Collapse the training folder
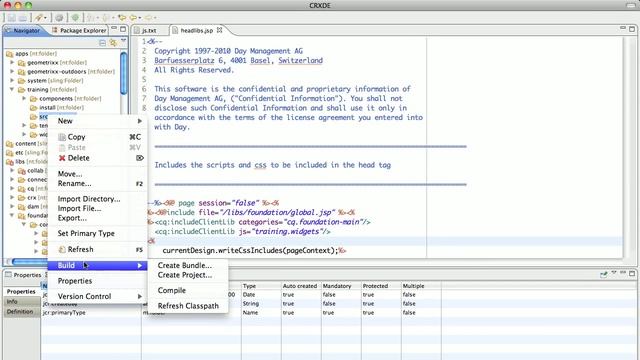Image resolution: width=640 pixels, height=360 pixels. [12, 89]
